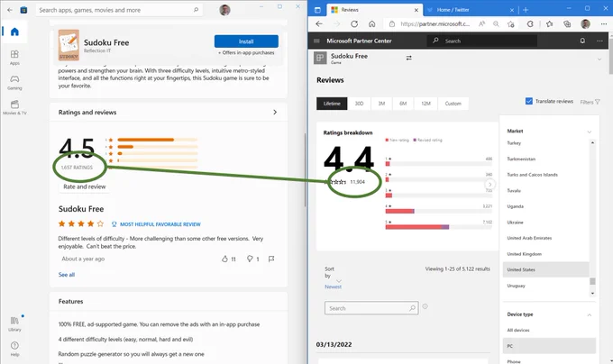The height and width of the screenshot is (364, 613).
Task: Open browser collections icon
Action: 567,23
